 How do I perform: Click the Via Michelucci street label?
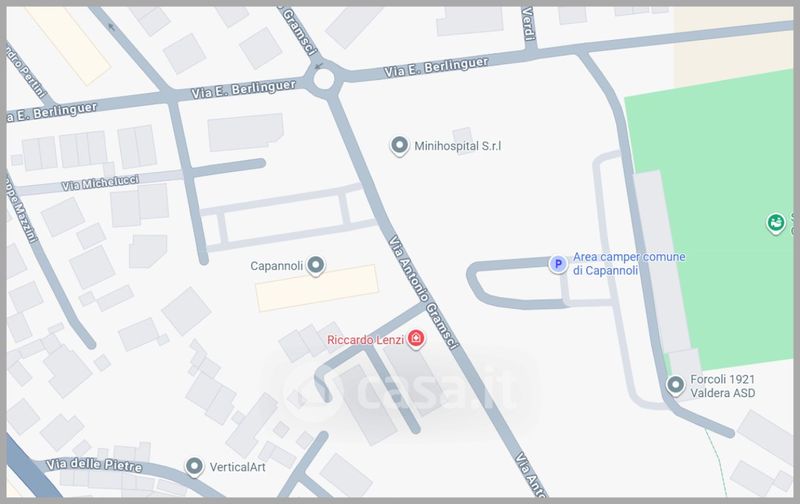[x=101, y=183]
